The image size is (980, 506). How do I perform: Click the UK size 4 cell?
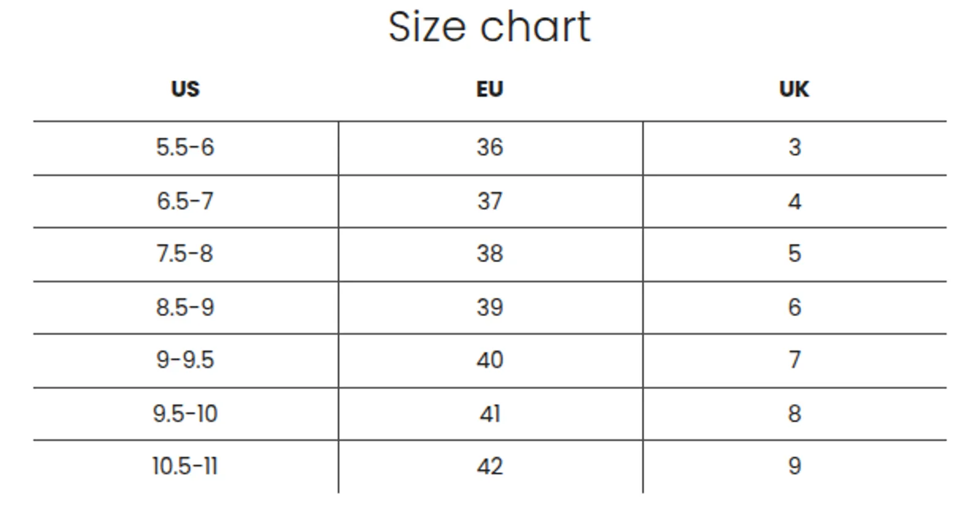pyautogui.click(x=794, y=201)
